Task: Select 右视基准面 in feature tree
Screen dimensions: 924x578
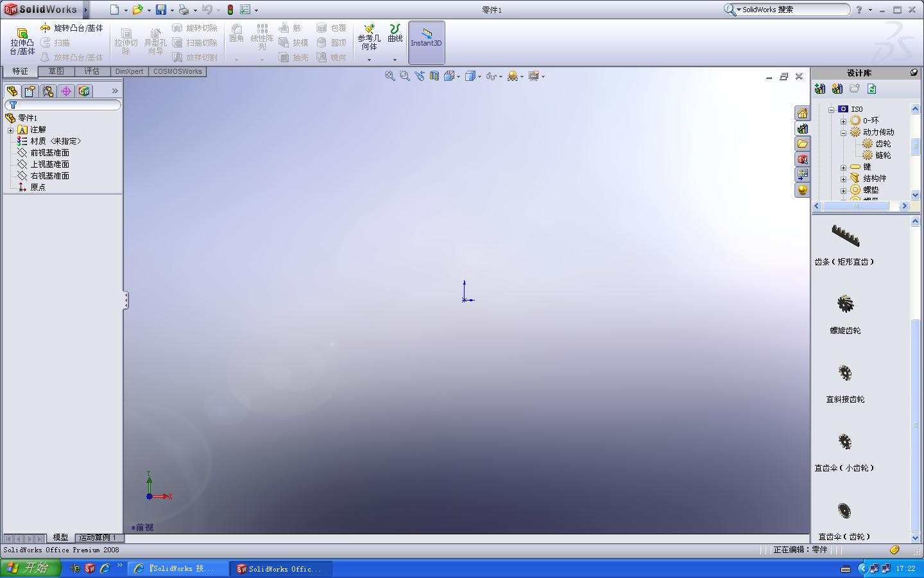Action: coord(49,176)
